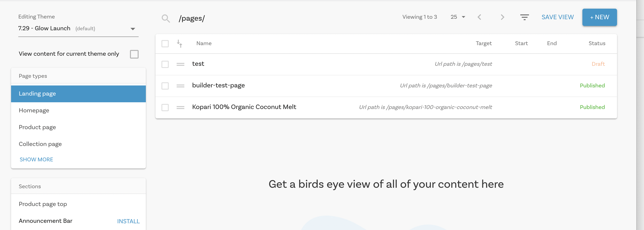Viewport: 644px width, 230px height.
Task: Tick the builder-test-page checkbox
Action: tap(165, 86)
